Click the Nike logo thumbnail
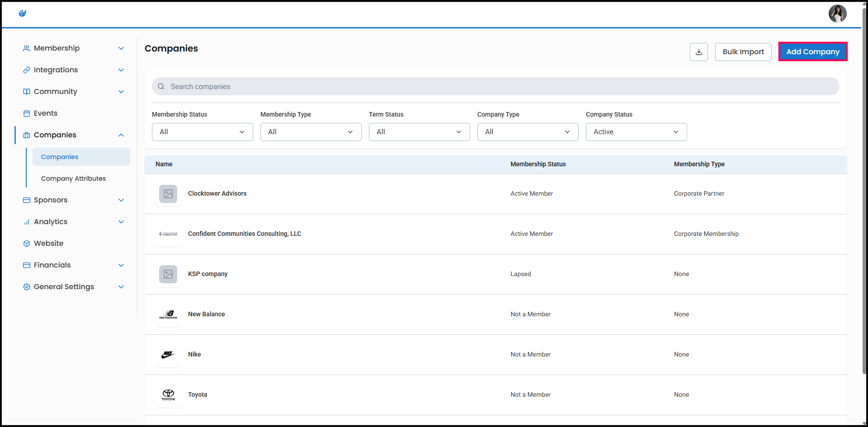Viewport: 868px width, 427px height. (x=168, y=355)
